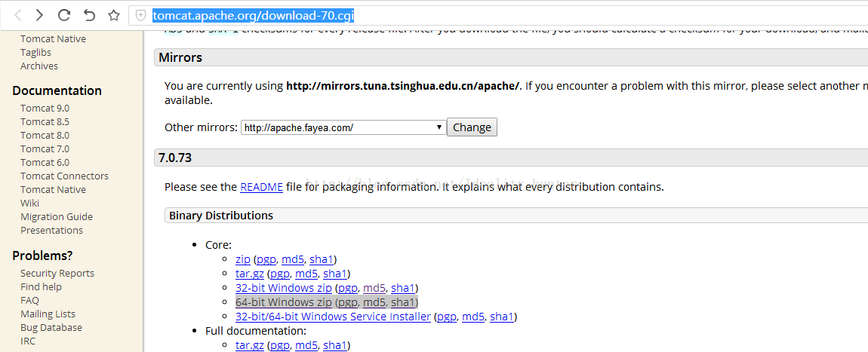Open md5 checksum for Core zip
The image size is (868, 352).
pyautogui.click(x=292, y=259)
